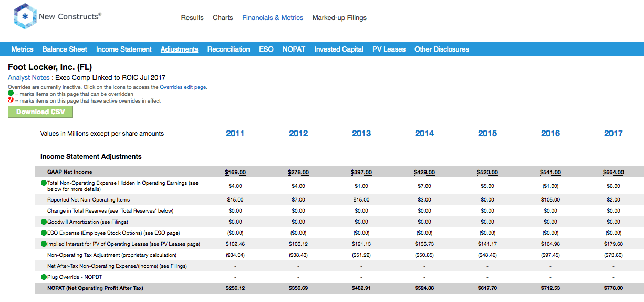
Task: Click the GAAP Net Income row label
Action: (x=70, y=172)
